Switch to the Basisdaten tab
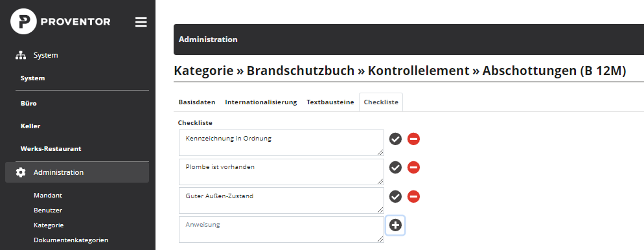This screenshot has height=250, width=644. point(197,102)
